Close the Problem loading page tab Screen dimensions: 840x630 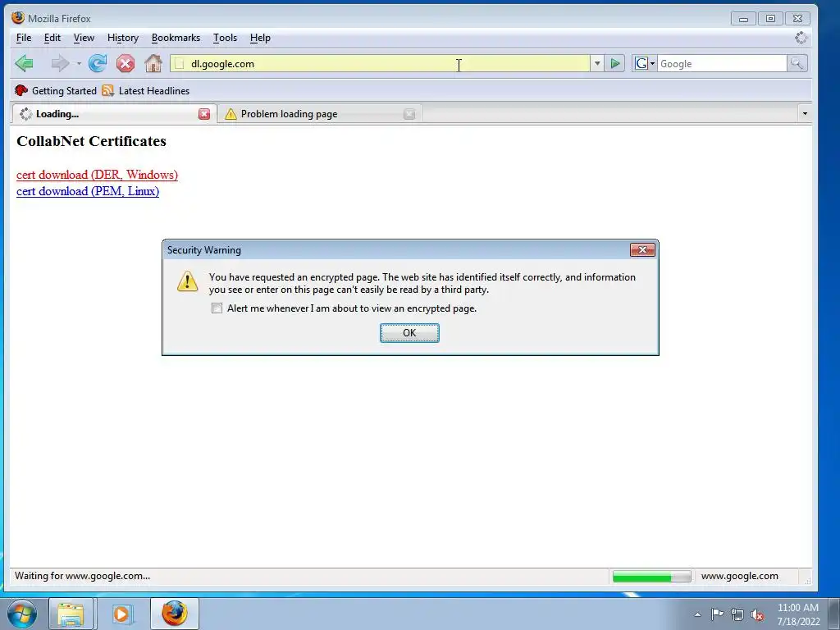(x=409, y=113)
